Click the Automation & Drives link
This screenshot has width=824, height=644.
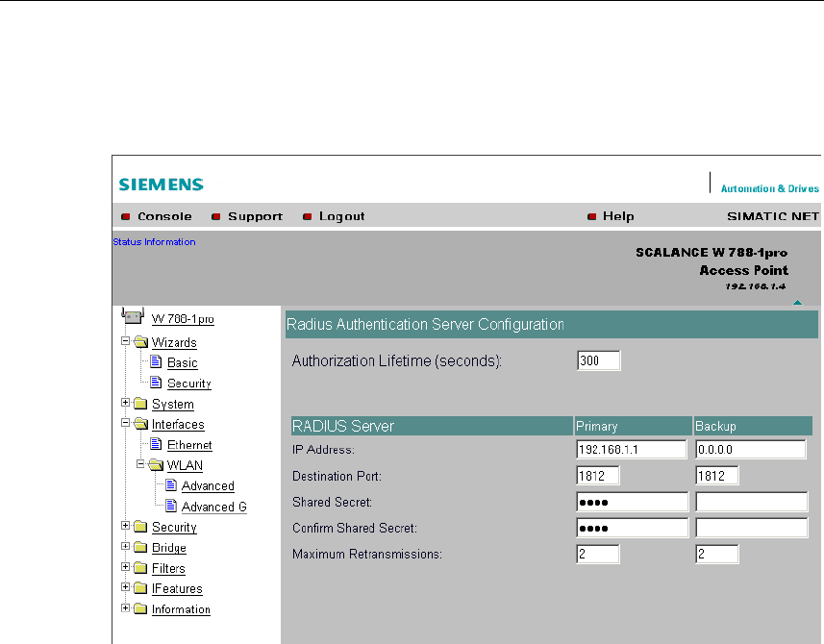point(769,188)
